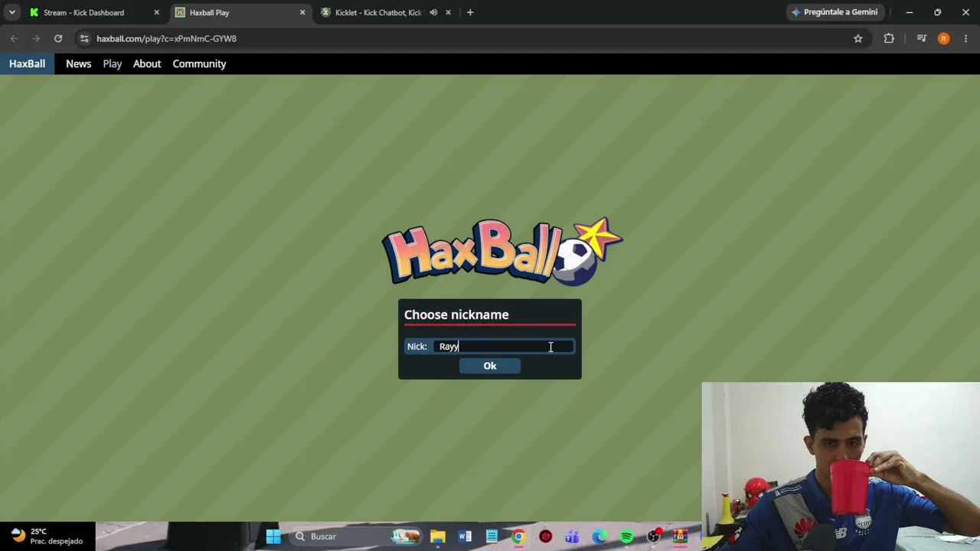Go back to previous page
The height and width of the screenshot is (551, 980).
point(14,38)
